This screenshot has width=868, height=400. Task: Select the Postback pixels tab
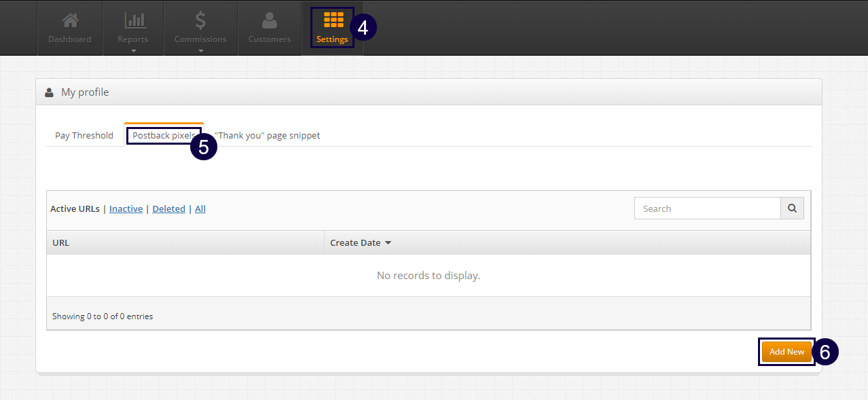pyautogui.click(x=163, y=135)
